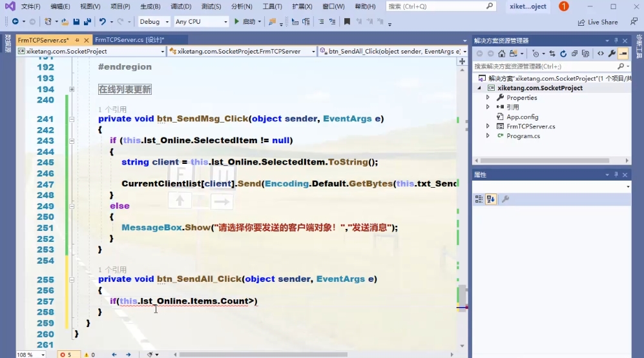Click the notification bell with badge

563,6
